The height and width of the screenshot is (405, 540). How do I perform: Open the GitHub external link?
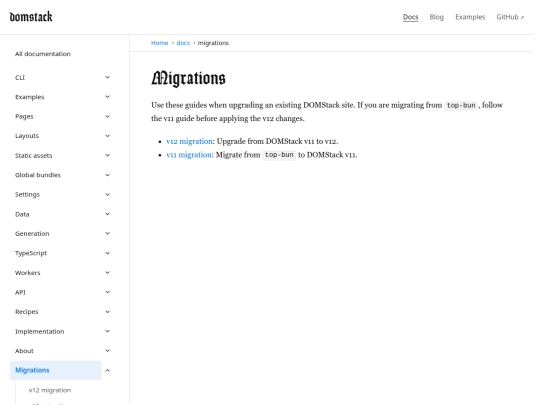tap(510, 17)
